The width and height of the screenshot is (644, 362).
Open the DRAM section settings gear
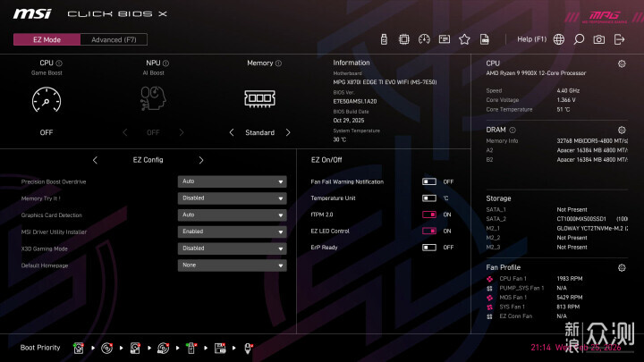(x=622, y=130)
